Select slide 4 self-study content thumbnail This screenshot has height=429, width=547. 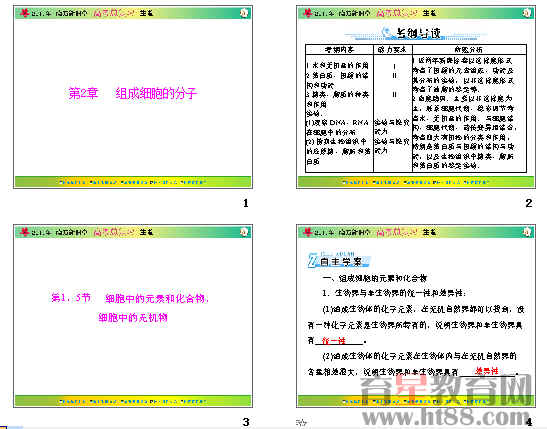tap(416, 316)
